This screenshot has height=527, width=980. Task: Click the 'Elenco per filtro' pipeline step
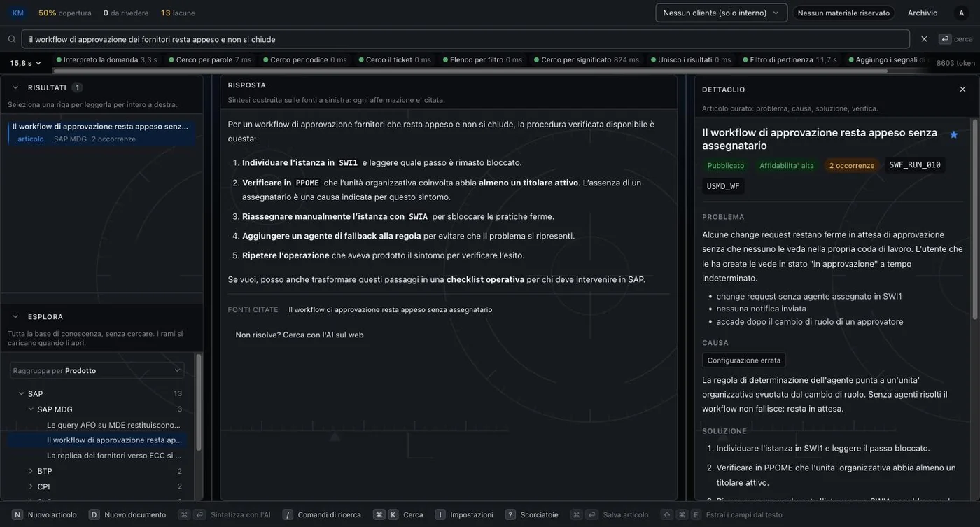(x=482, y=59)
